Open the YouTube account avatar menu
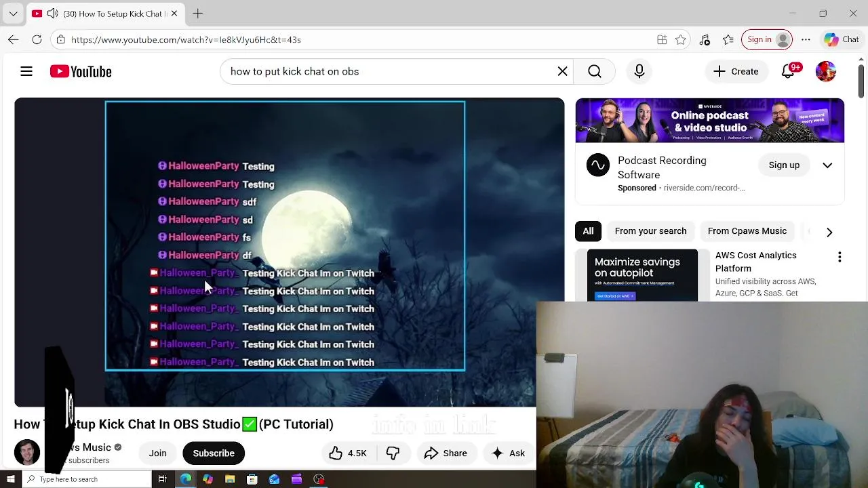 coord(825,71)
